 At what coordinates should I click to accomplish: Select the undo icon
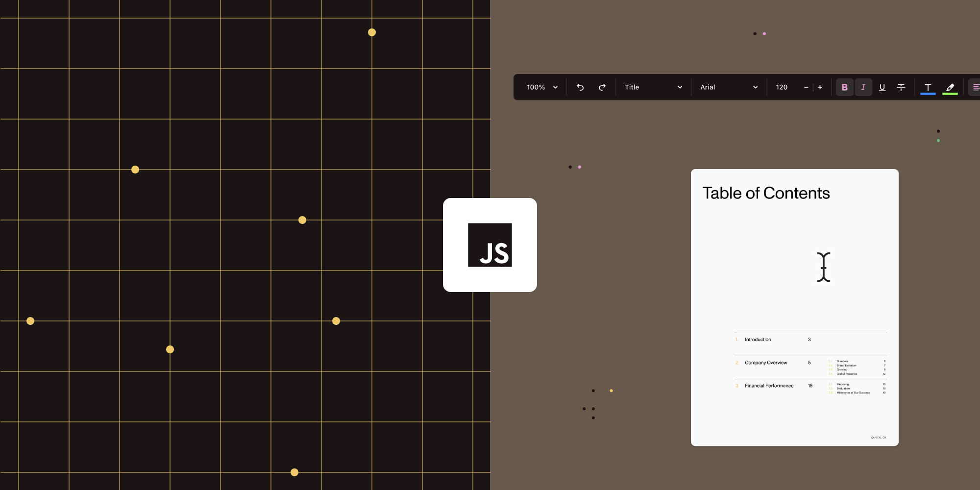[580, 87]
